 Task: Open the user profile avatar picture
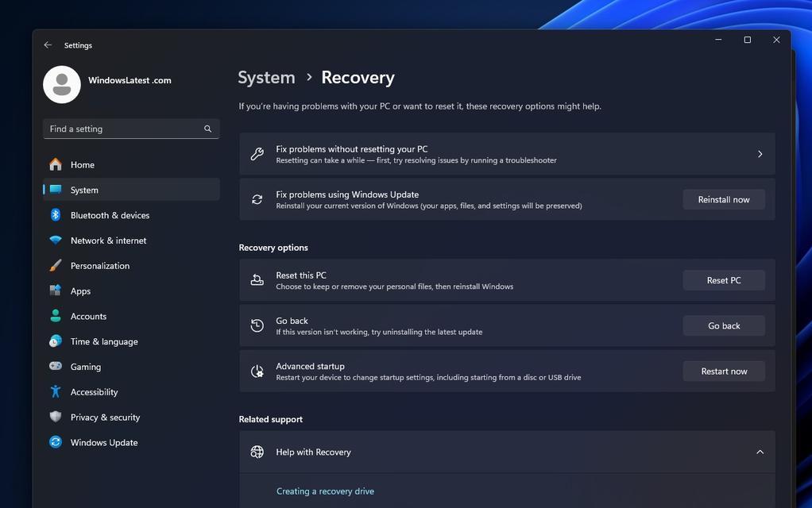pyautogui.click(x=62, y=84)
